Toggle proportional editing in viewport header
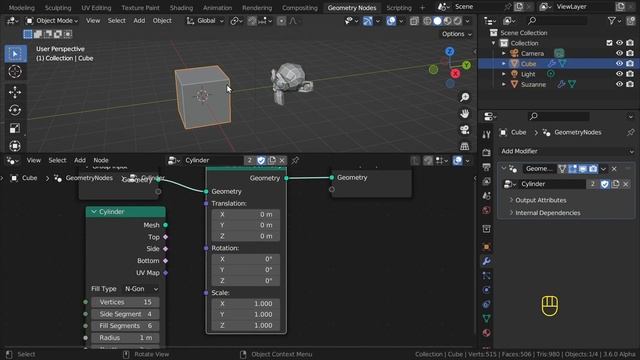Screen dimensions: 640x360 281,21
